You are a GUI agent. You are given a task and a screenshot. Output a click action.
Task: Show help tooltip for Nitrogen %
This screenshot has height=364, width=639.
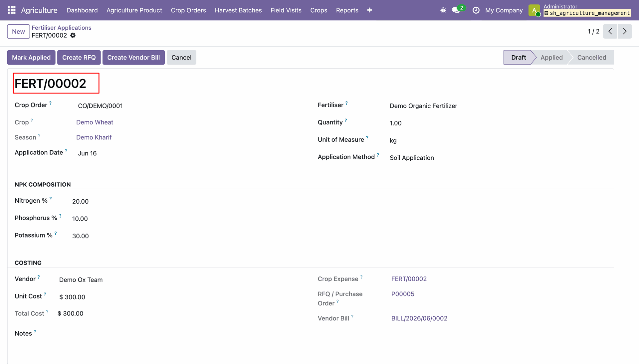pos(51,199)
